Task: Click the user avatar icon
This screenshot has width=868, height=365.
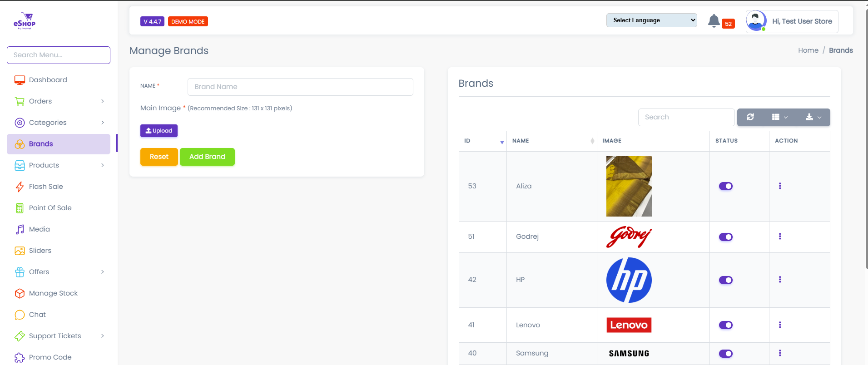Action: coord(756,21)
